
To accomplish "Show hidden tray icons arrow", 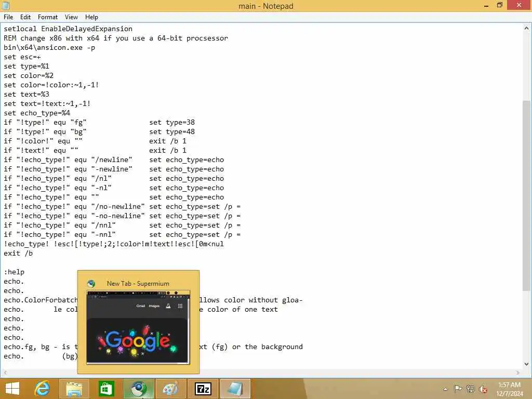I will tap(445, 389).
